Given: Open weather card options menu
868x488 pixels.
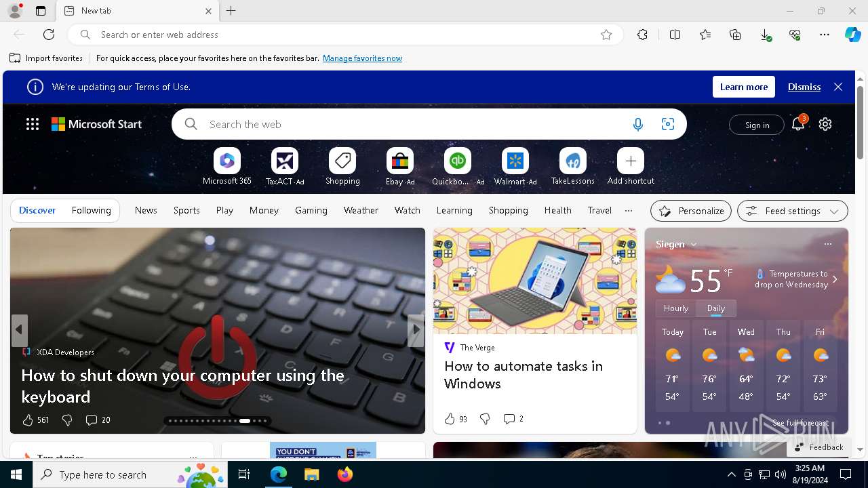Looking at the screenshot, I should click(827, 244).
